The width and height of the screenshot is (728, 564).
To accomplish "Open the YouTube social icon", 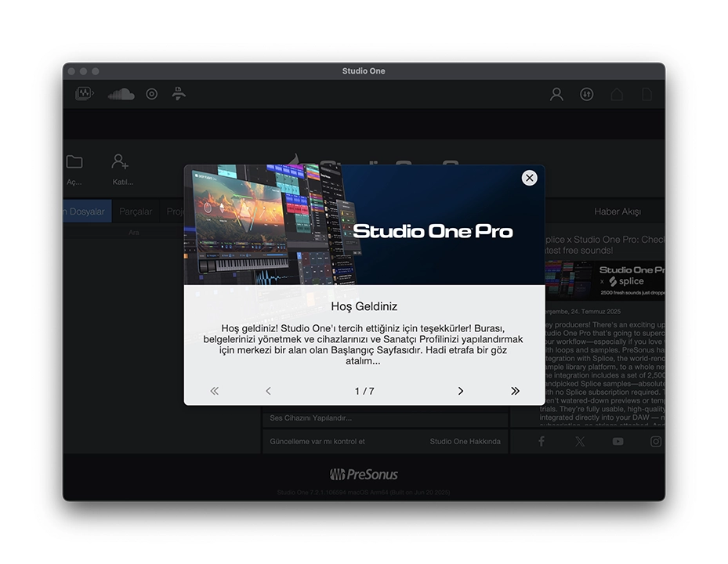I will coord(618,442).
